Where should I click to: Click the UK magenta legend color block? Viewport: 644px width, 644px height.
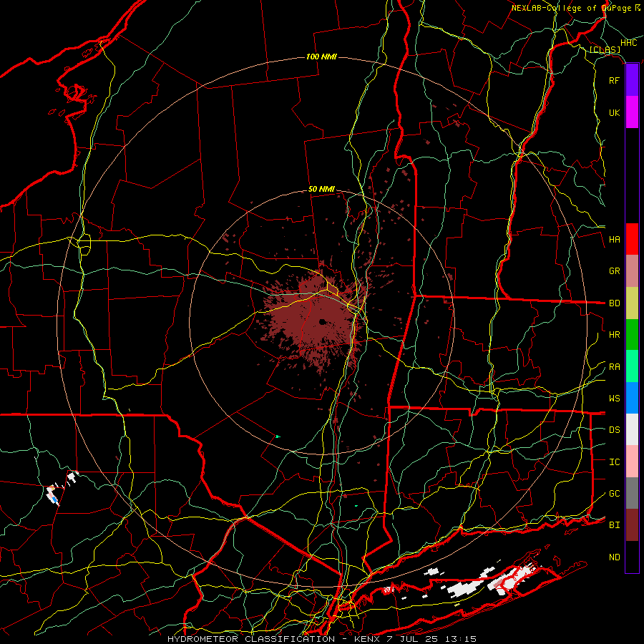(x=632, y=112)
